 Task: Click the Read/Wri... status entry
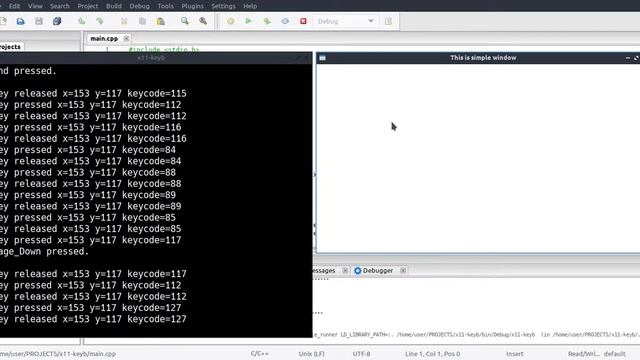click(x=583, y=354)
